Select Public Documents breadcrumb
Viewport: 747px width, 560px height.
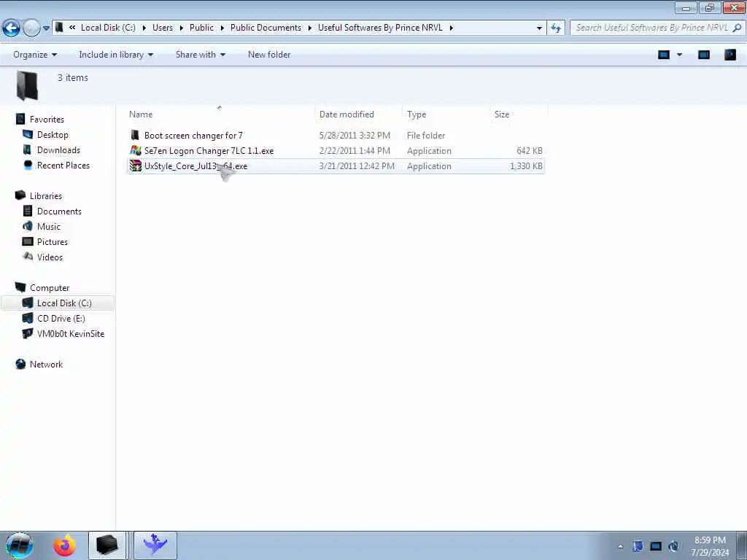point(266,28)
